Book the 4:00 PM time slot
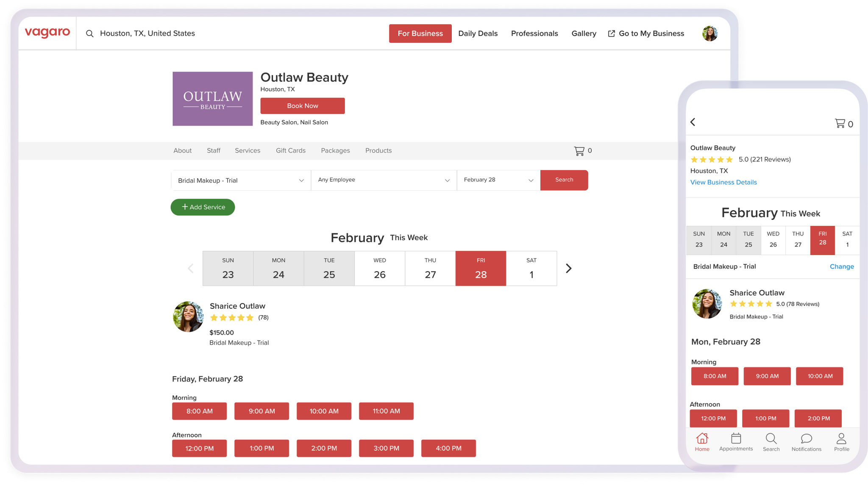The image size is (868, 485). point(449,449)
